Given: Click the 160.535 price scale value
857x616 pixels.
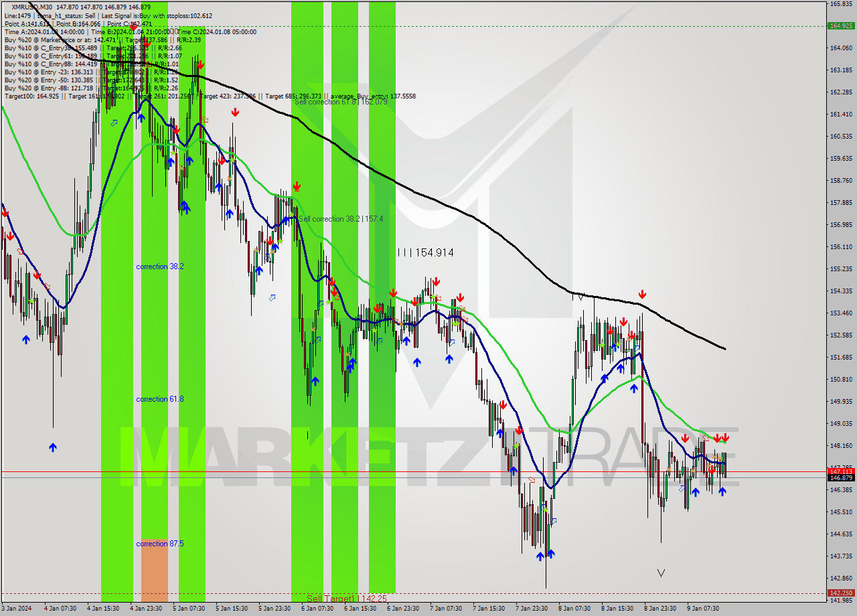Looking at the screenshot, I should point(840,137).
